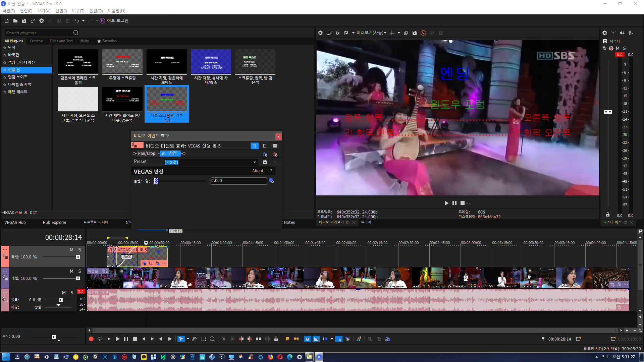Click the Search plug-ins field
This screenshot has width=644, height=362.
pyautogui.click(x=39, y=33)
